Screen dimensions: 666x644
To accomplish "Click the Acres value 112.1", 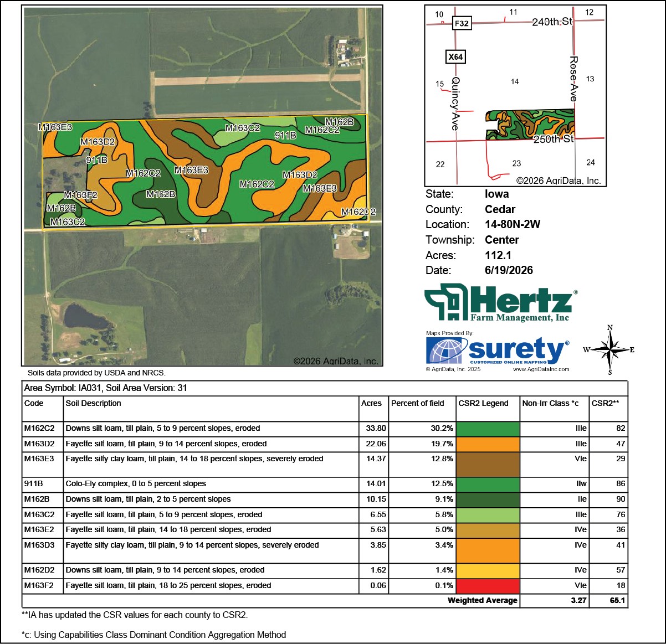I will click(498, 256).
